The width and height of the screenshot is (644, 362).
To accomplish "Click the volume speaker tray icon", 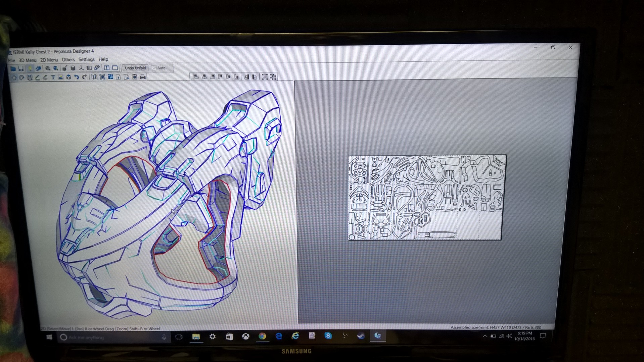I will (x=509, y=336).
